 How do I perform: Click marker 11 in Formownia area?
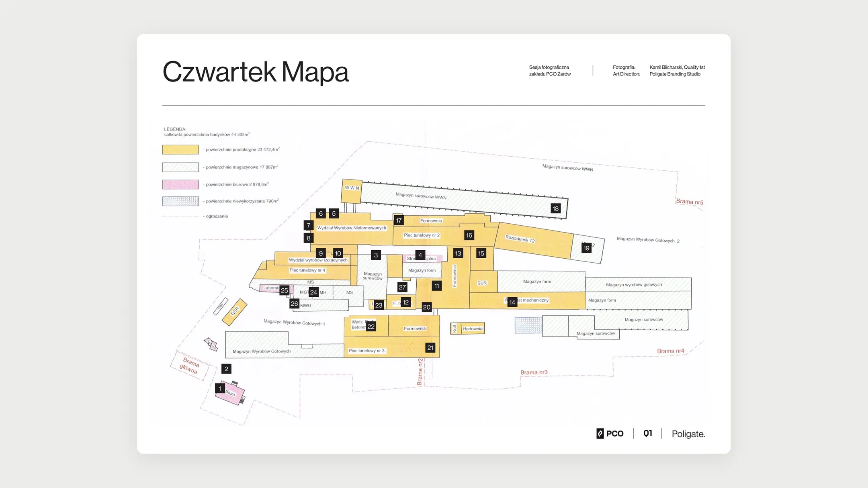pos(437,286)
